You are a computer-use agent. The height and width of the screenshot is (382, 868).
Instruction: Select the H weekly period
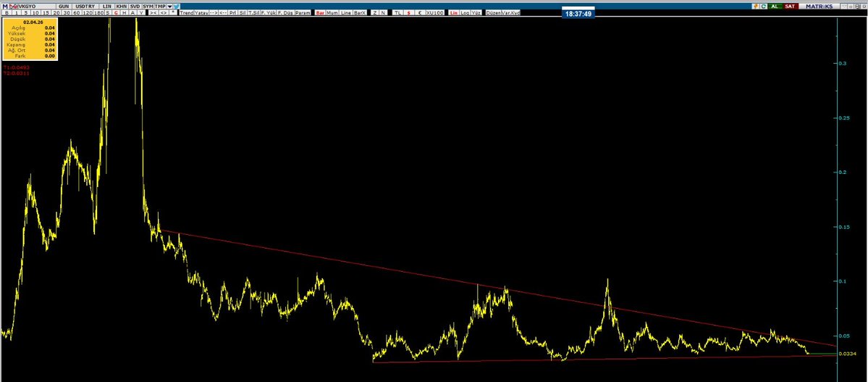pos(125,12)
